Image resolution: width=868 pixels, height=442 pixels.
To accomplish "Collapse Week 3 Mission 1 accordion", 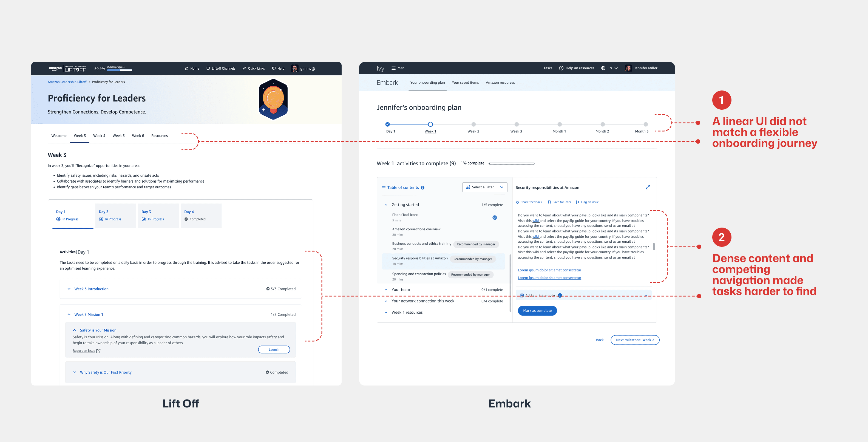I will [x=69, y=314].
